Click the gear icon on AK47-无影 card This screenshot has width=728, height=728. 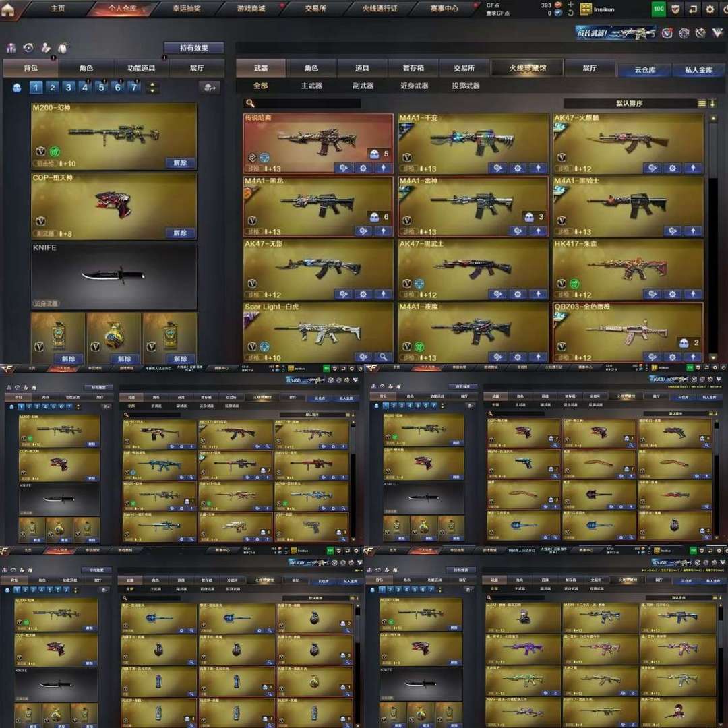363,294
